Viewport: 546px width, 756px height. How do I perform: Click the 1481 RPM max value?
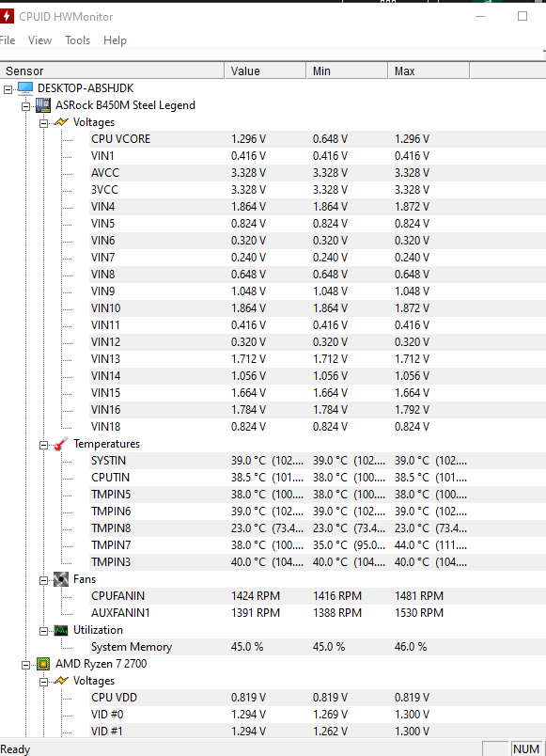(419, 596)
